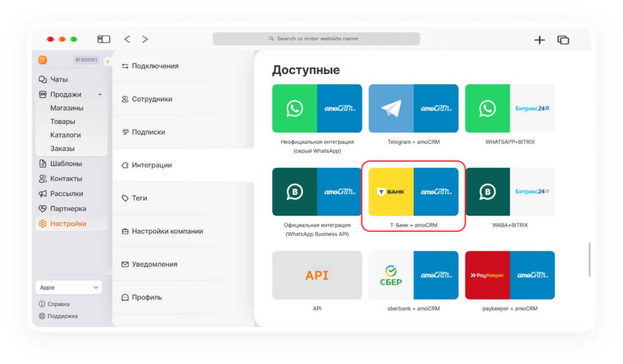Collapse the left sidebar with double chevron
The height and width of the screenshot is (364, 623).
coord(108,61)
